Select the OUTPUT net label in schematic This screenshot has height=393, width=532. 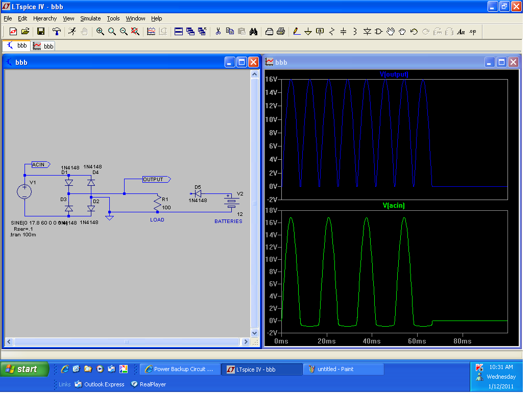click(x=156, y=179)
